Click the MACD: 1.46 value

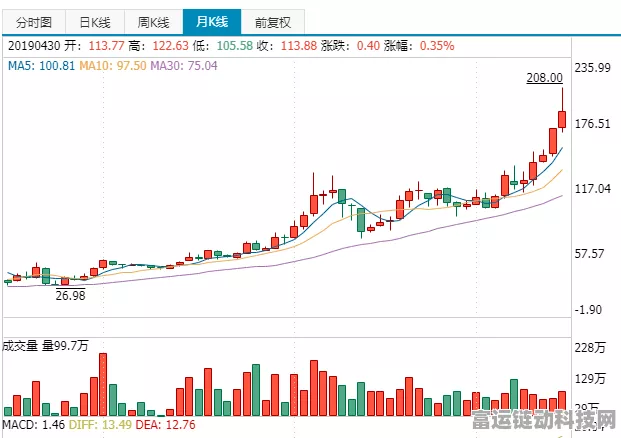pyautogui.click(x=34, y=425)
